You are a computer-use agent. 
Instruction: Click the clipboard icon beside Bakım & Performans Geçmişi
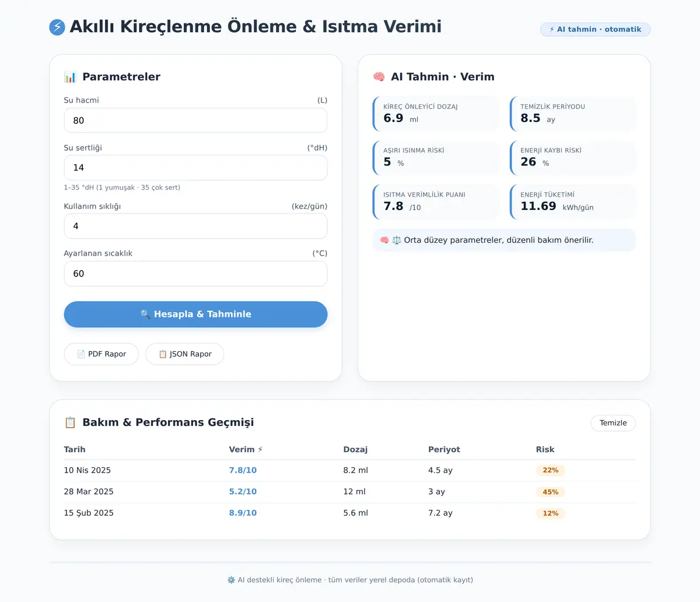pos(71,422)
